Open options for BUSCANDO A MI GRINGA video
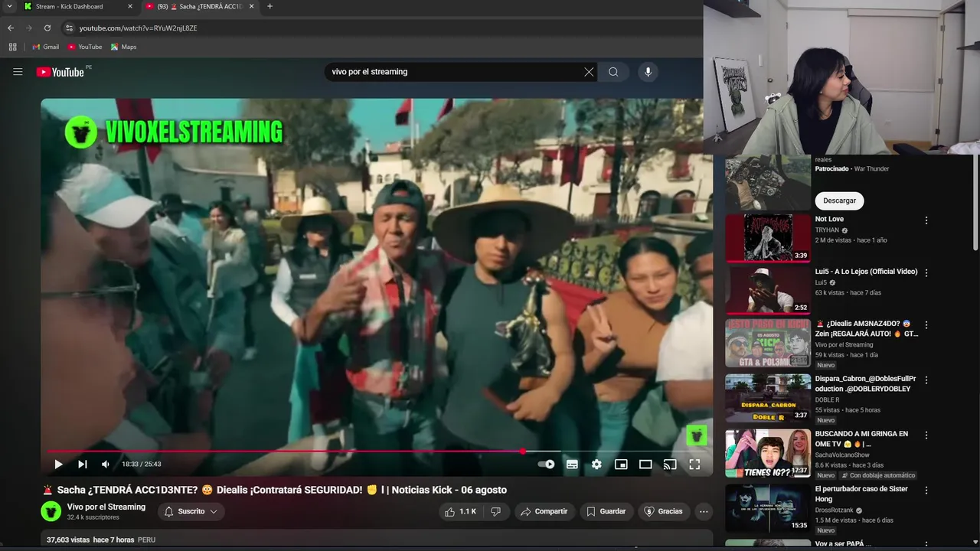 point(926,435)
